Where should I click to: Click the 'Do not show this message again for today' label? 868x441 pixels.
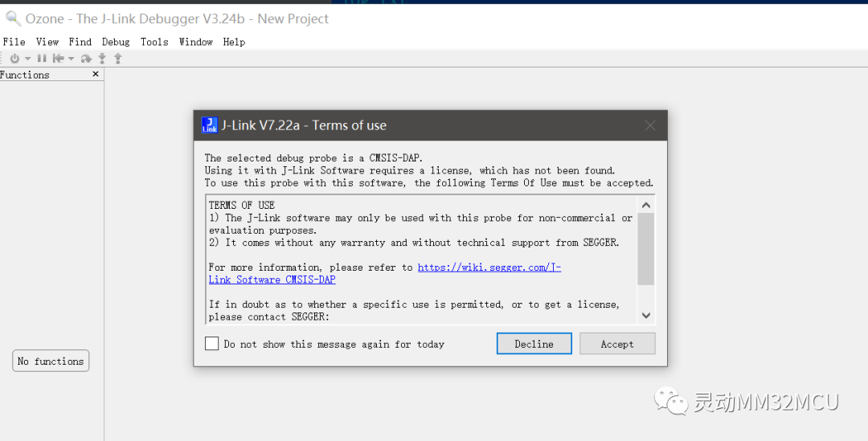pyautogui.click(x=334, y=344)
